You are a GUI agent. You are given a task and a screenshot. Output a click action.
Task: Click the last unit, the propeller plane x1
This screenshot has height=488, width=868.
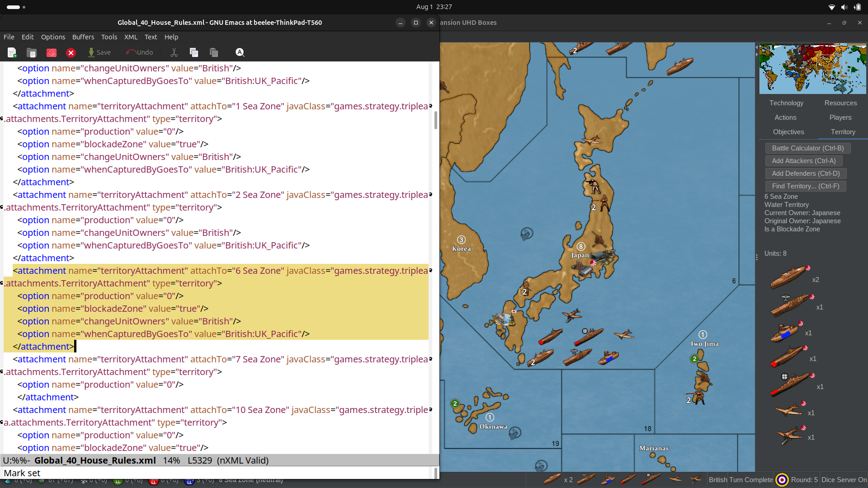pyautogui.click(x=790, y=435)
